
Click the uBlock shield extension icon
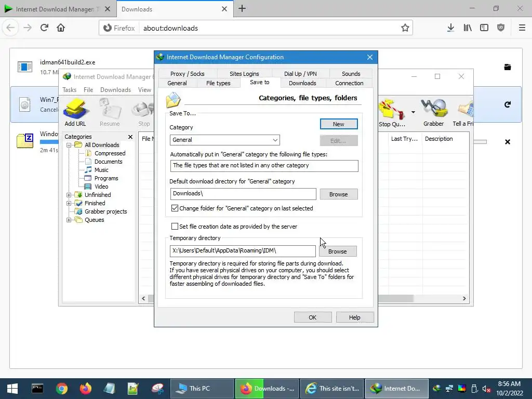click(x=501, y=28)
